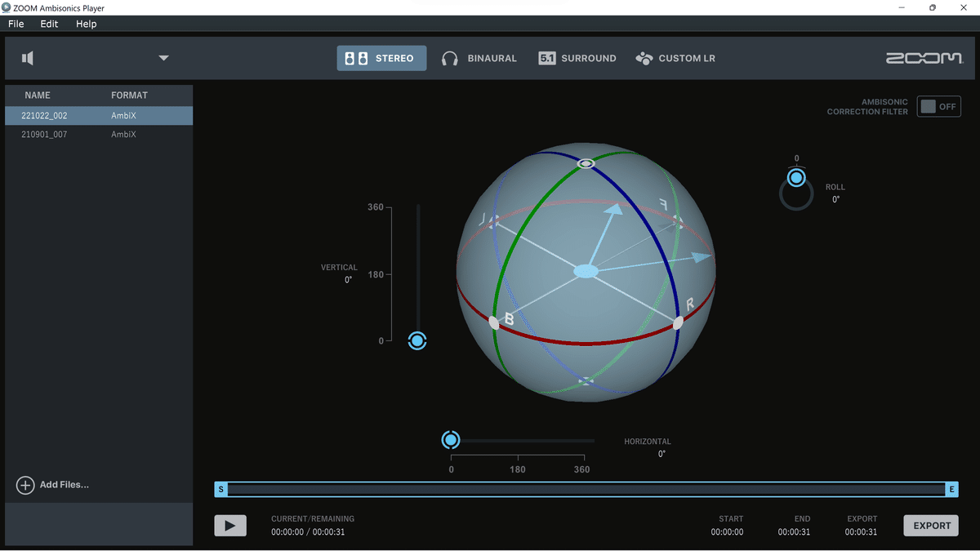Open the Help menu
The height and width of the screenshot is (551, 980).
[86, 24]
